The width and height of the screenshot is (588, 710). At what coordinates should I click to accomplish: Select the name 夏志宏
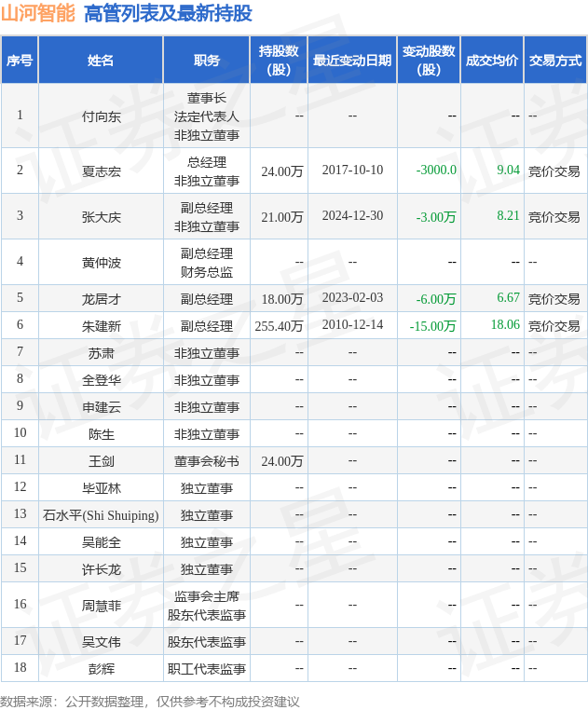tap(101, 171)
